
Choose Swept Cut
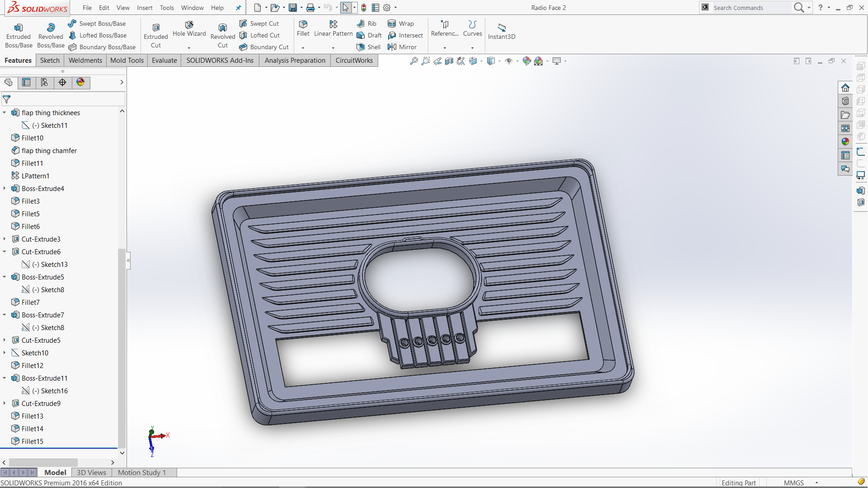[259, 23]
